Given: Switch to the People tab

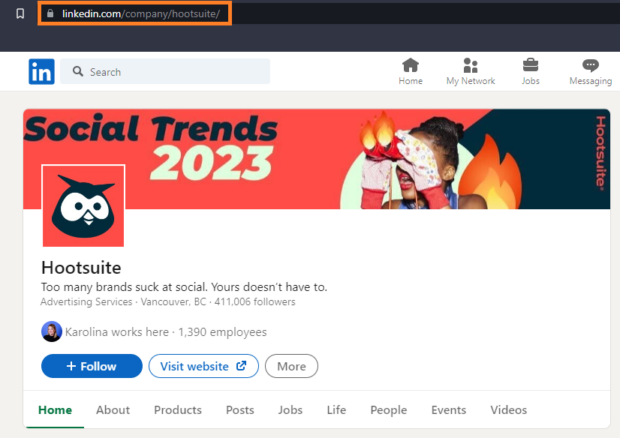Looking at the screenshot, I should tap(388, 410).
